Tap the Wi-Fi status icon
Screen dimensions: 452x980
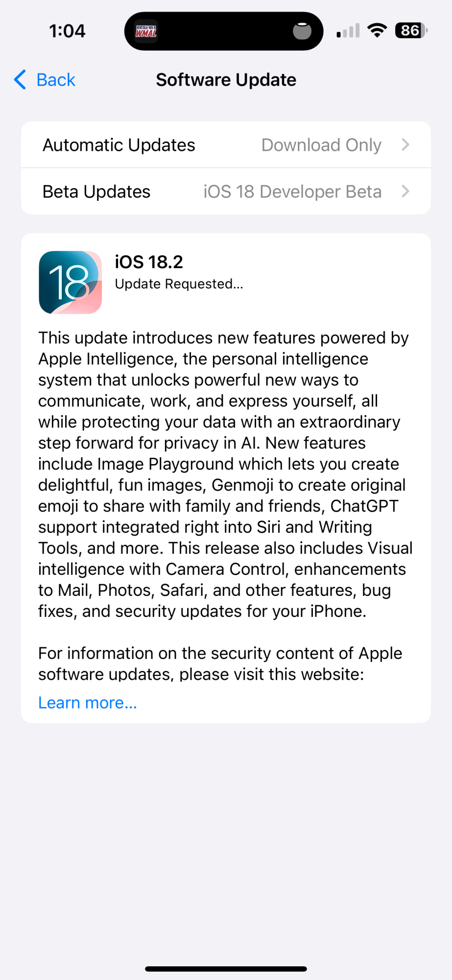pyautogui.click(x=377, y=30)
